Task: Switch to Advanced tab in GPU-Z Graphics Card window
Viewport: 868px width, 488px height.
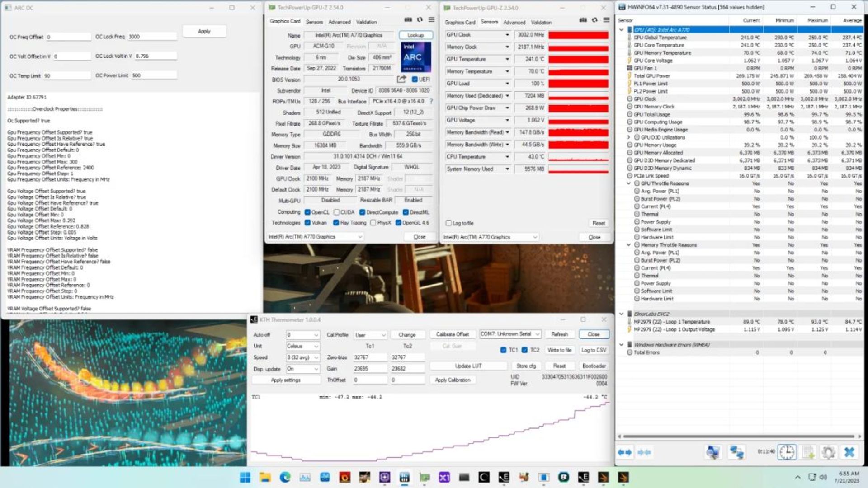Action: coord(340,22)
